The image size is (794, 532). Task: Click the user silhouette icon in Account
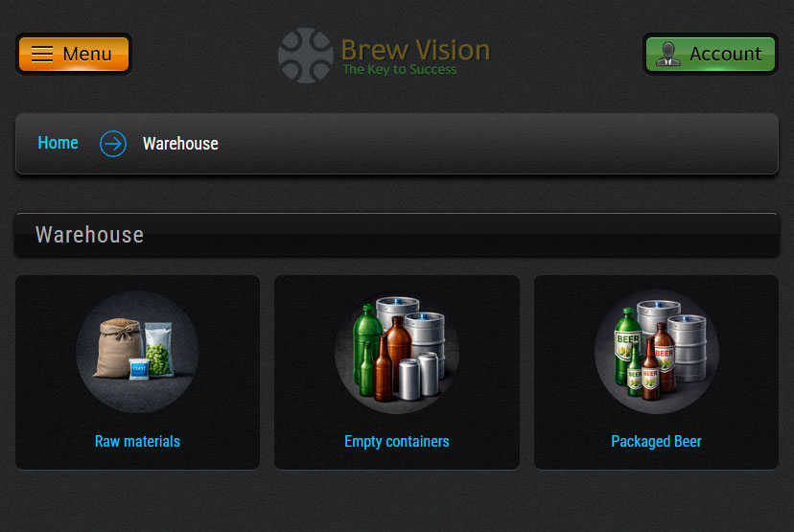[668, 54]
